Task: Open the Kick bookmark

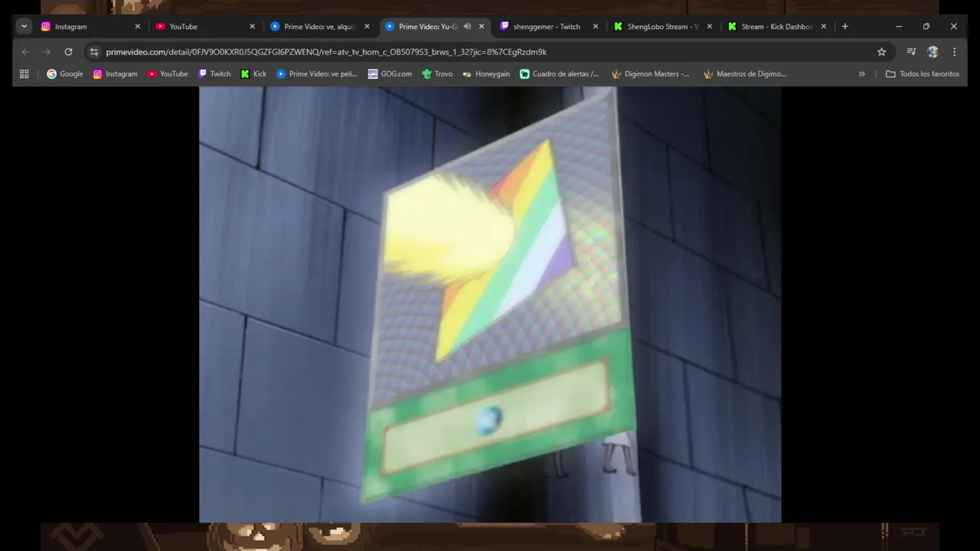Action: pyautogui.click(x=253, y=74)
